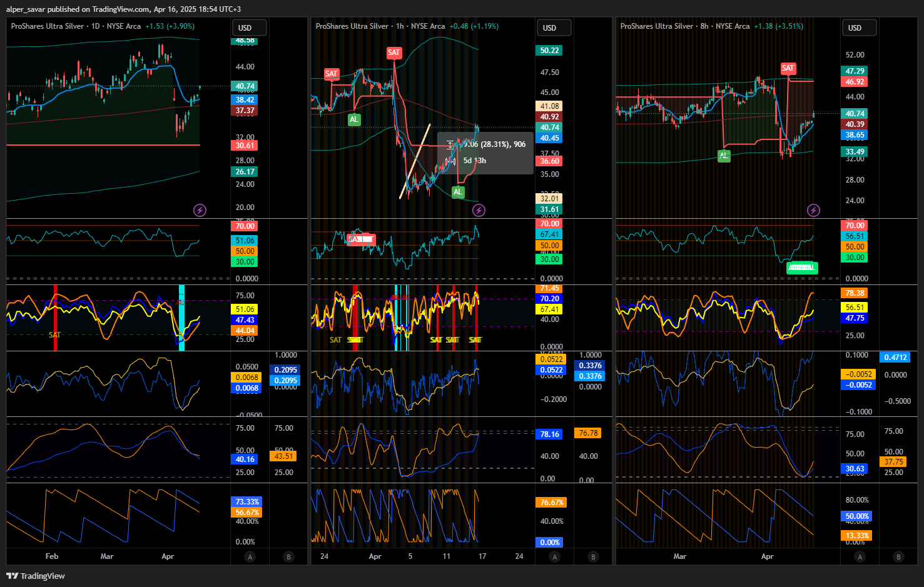924x587 pixels.
Task: Click the 40.74 price label on the 1D axis
Action: [245, 86]
